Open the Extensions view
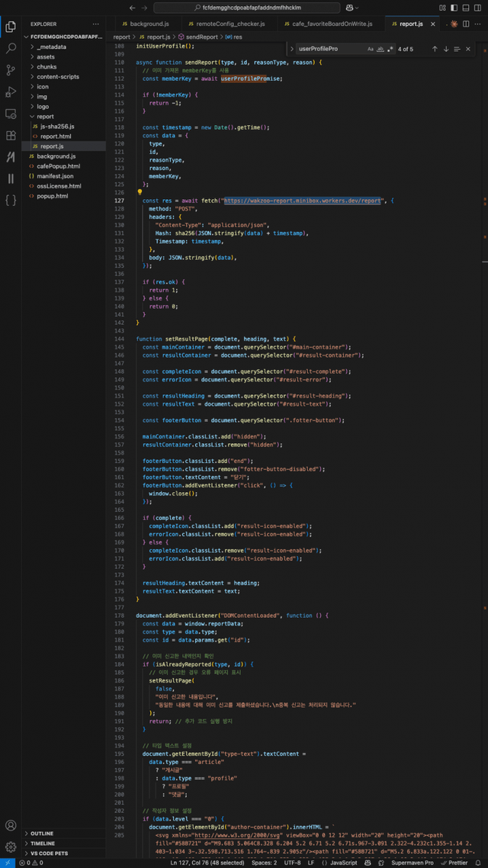 click(x=11, y=135)
